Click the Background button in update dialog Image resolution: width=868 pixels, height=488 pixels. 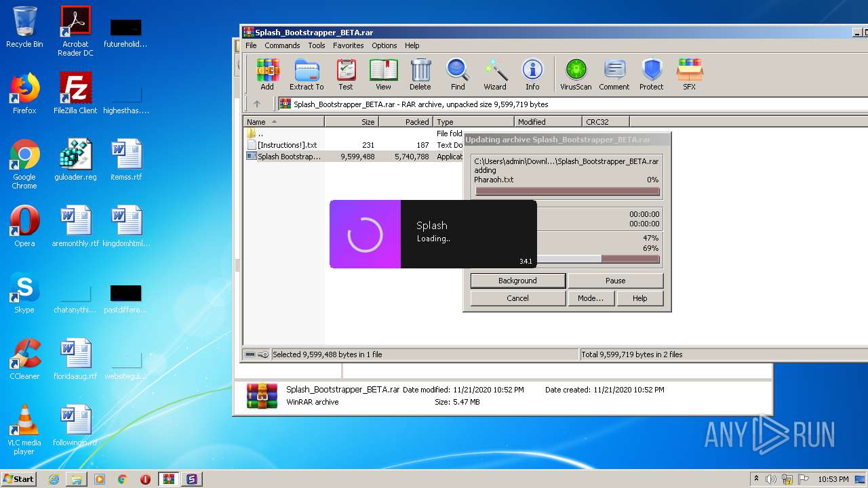point(518,281)
